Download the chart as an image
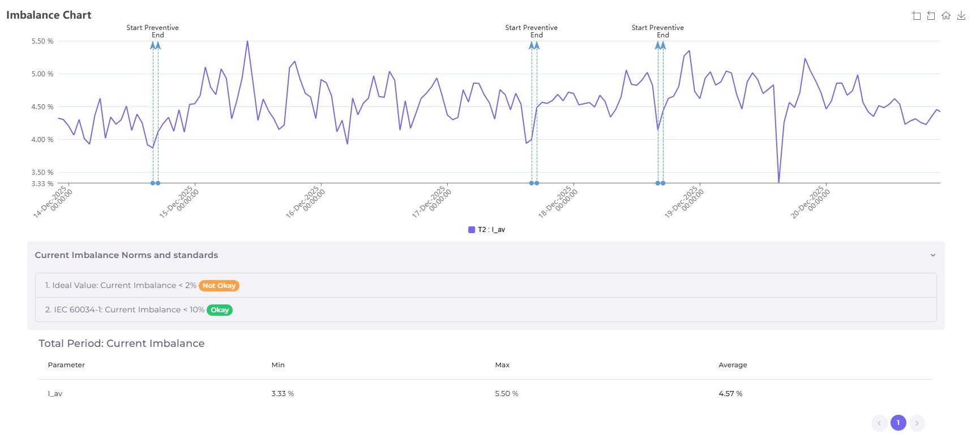The height and width of the screenshot is (434, 980). point(961,16)
